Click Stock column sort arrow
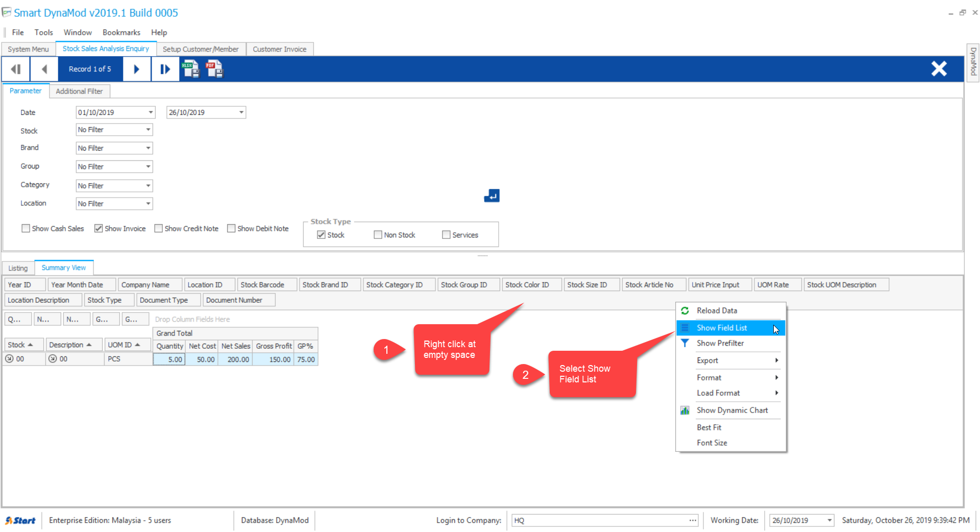 coord(30,345)
